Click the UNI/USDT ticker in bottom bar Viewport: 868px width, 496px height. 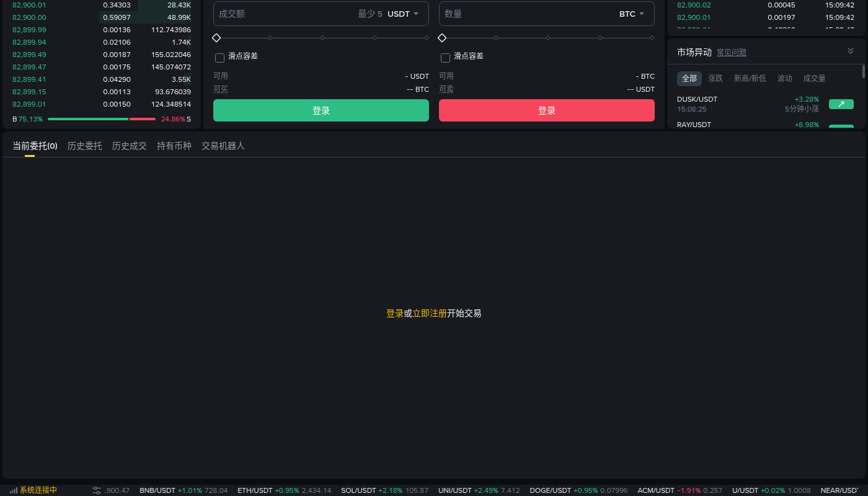pyautogui.click(x=479, y=490)
